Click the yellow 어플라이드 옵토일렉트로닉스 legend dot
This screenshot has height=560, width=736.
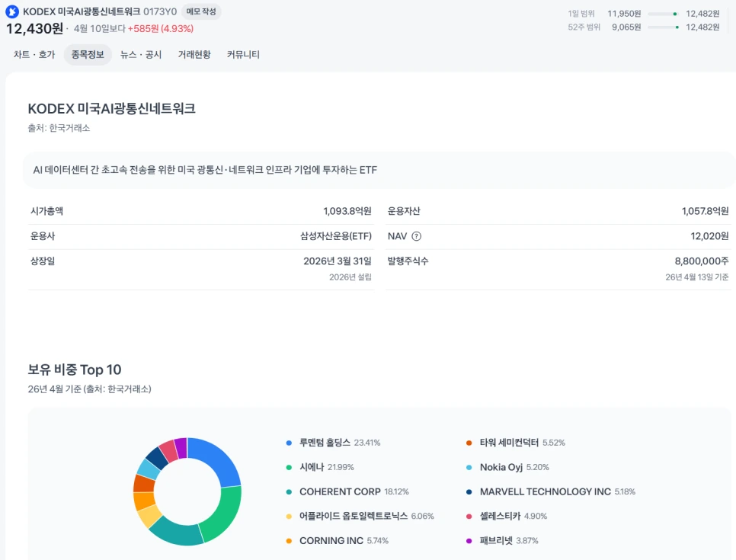[289, 517]
